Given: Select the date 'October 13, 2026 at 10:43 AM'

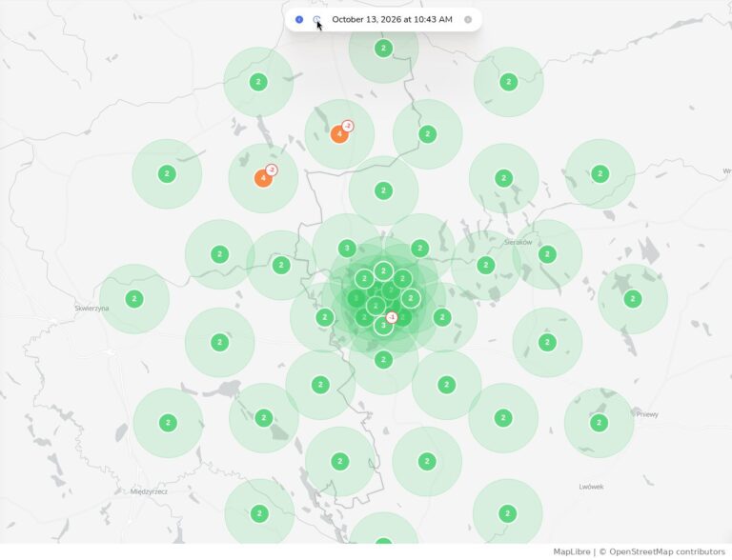Looking at the screenshot, I should [392, 20].
